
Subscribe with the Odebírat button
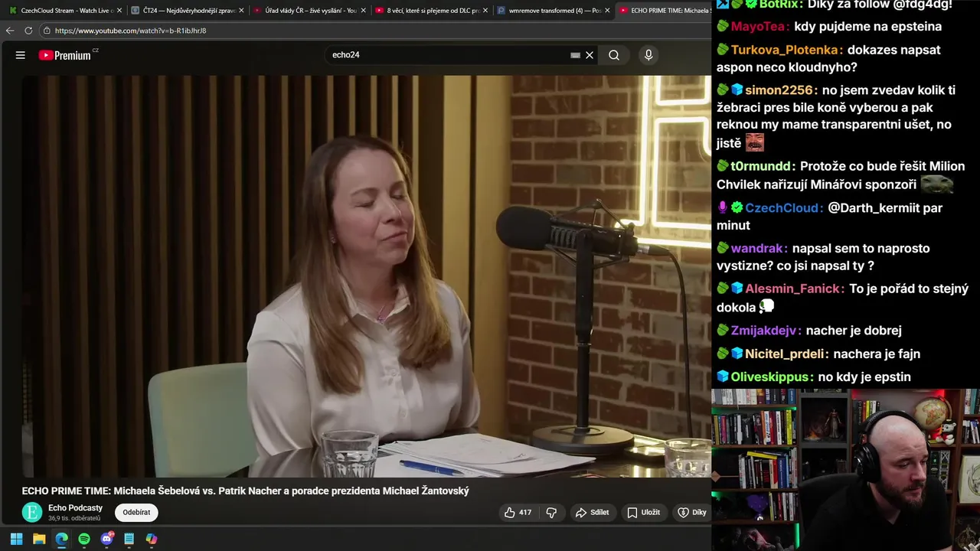point(136,512)
